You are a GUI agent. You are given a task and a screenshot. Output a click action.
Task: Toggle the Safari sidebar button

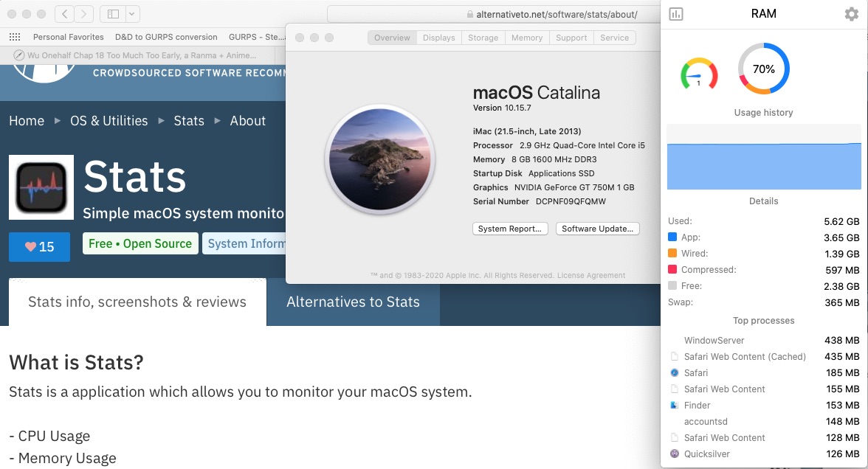tap(113, 14)
